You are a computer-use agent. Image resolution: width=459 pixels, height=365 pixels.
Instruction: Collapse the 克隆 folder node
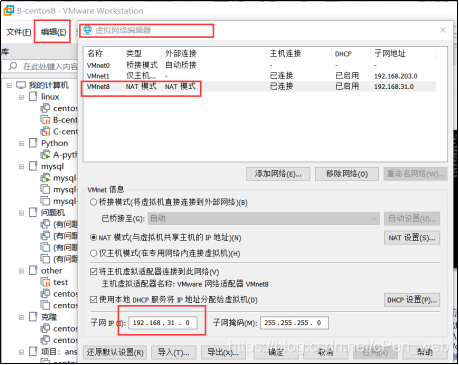tap(21, 317)
